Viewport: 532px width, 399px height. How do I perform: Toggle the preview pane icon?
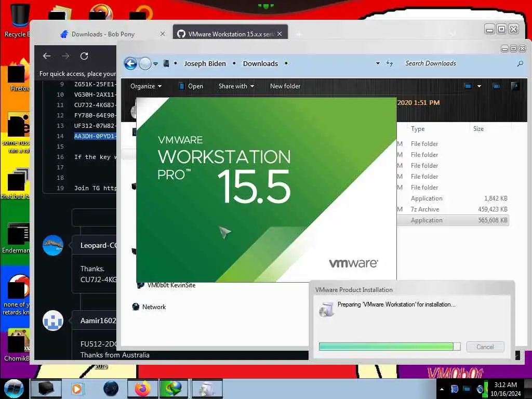496,86
